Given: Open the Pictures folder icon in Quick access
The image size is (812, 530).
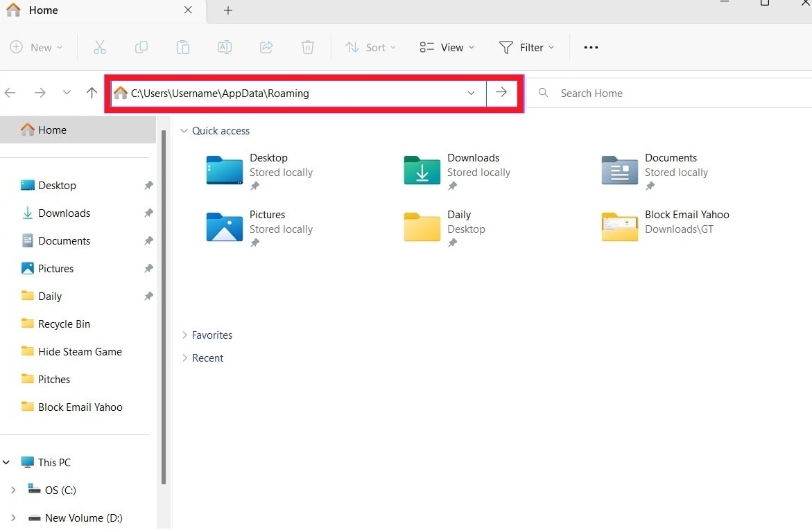Looking at the screenshot, I should point(224,227).
